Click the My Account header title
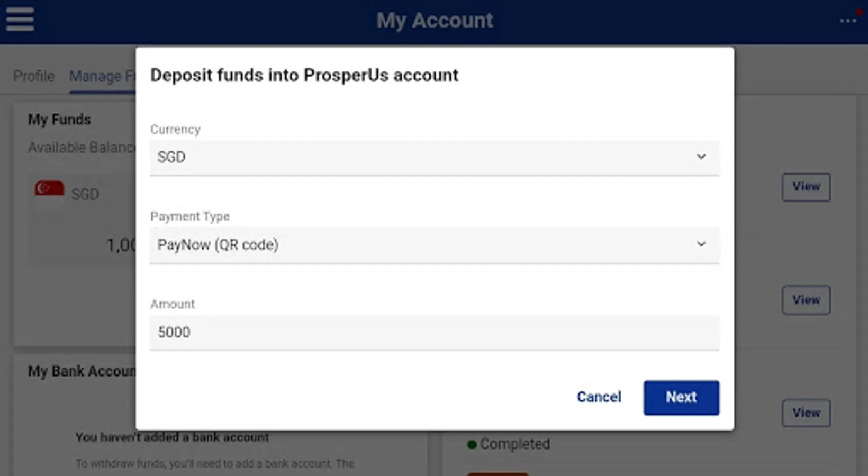 (x=434, y=21)
